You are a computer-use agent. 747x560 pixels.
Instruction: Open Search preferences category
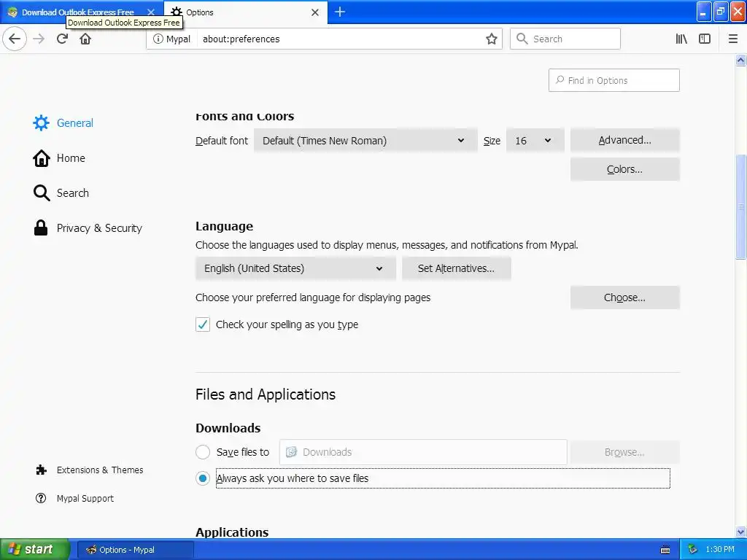(72, 192)
